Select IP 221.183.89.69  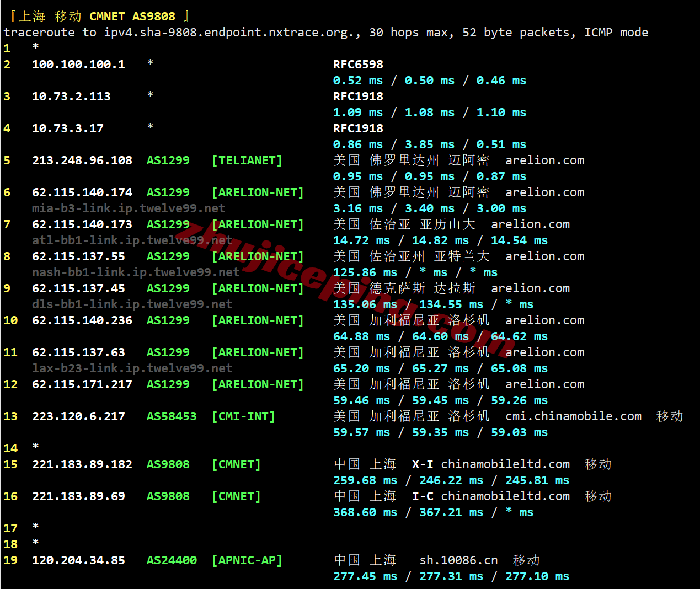(78, 496)
